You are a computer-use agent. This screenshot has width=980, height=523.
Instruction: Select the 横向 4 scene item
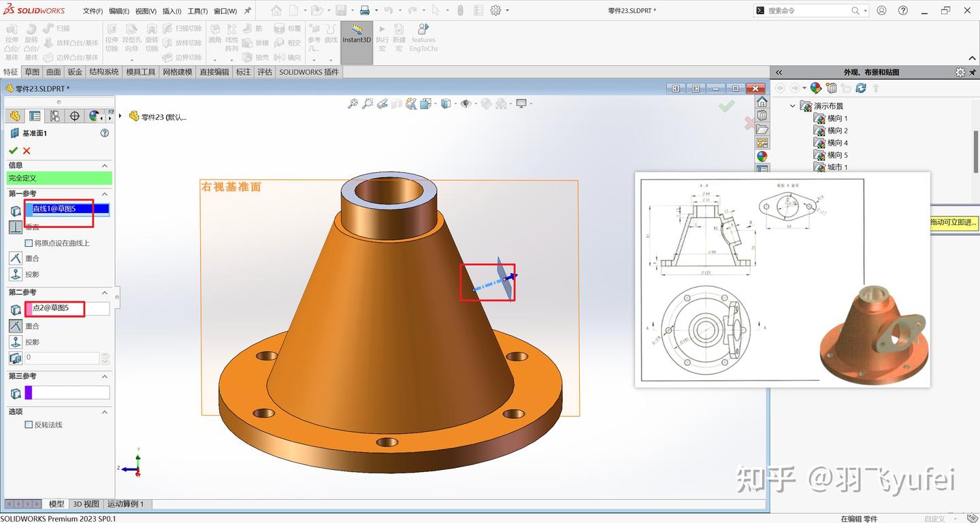[837, 143]
